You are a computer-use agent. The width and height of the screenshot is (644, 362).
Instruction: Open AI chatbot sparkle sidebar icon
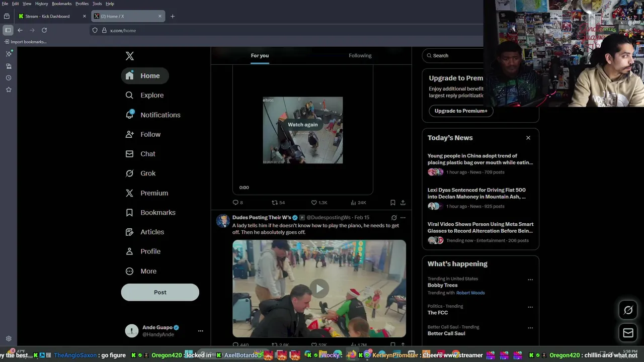pyautogui.click(x=9, y=54)
